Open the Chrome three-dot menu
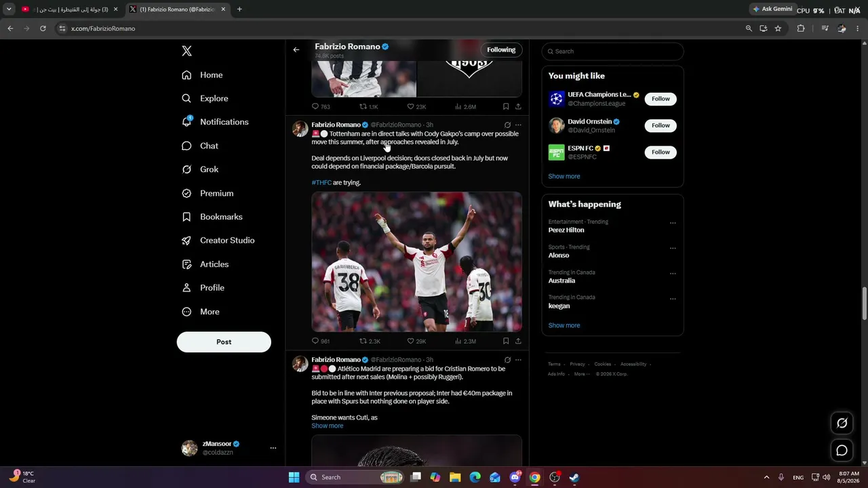 (858, 28)
